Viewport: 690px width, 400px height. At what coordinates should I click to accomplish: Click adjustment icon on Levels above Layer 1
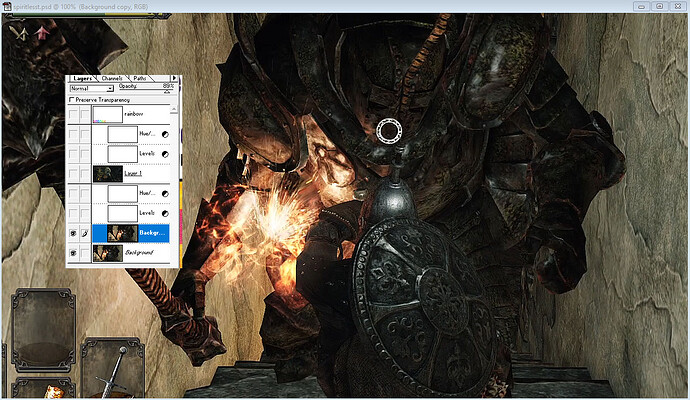165,154
